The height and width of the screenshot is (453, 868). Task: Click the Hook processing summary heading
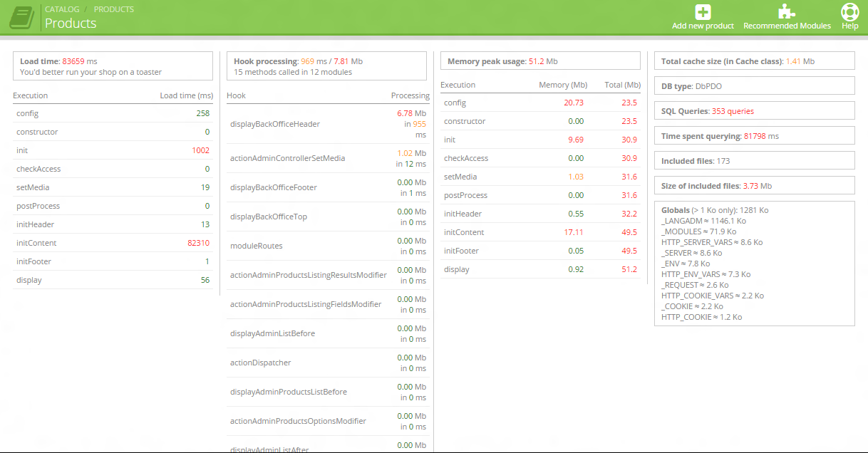298,61
